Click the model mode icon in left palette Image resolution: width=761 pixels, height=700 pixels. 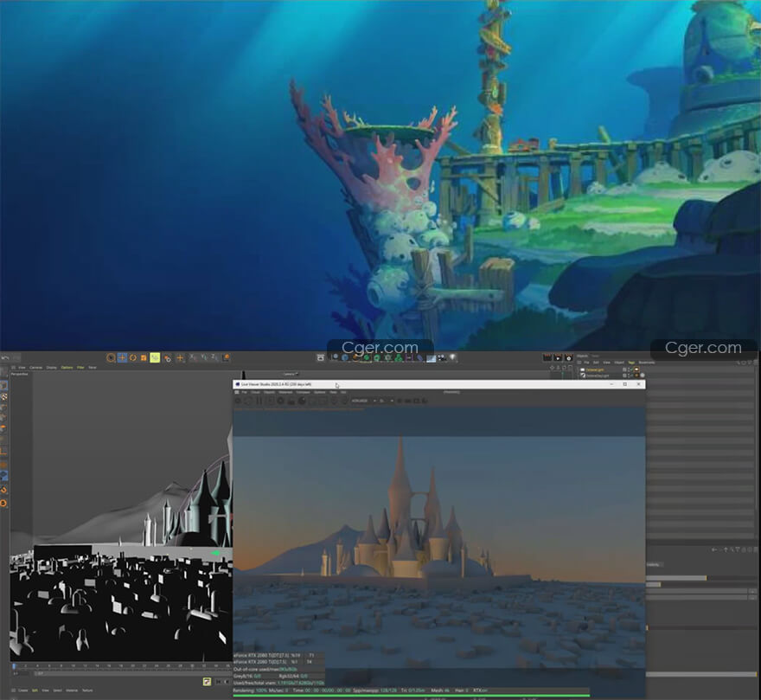[x=3, y=385]
